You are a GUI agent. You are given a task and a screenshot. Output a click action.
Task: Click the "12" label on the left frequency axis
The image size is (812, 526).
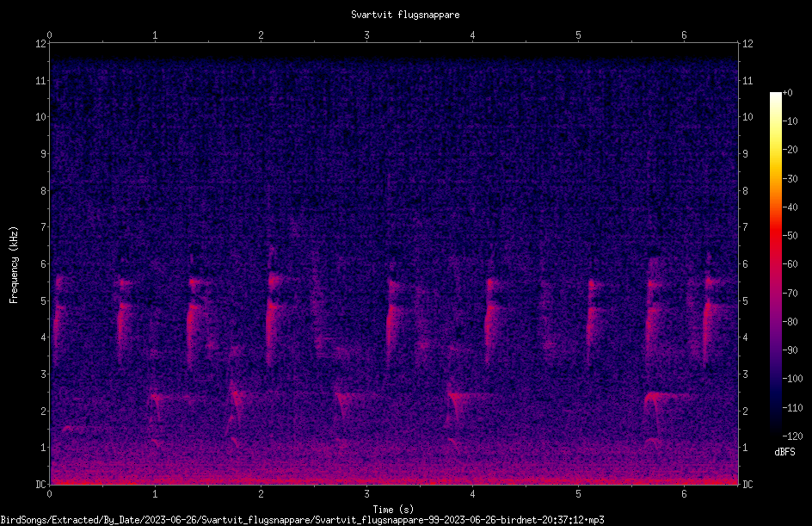click(x=40, y=44)
